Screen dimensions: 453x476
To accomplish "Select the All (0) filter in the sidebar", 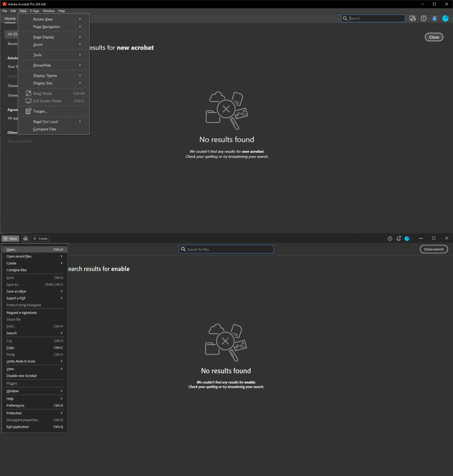I will [x=11, y=34].
